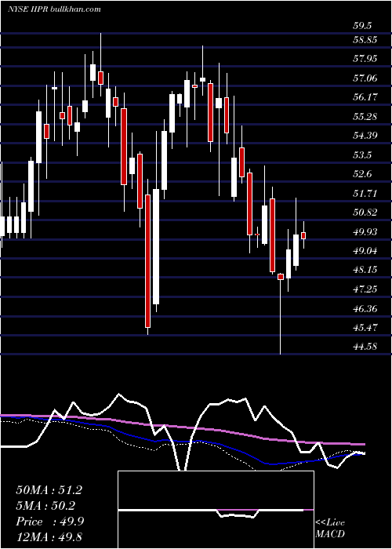Click the 57.95 price axis label
Screen dimensions: 392x549
(365, 58)
